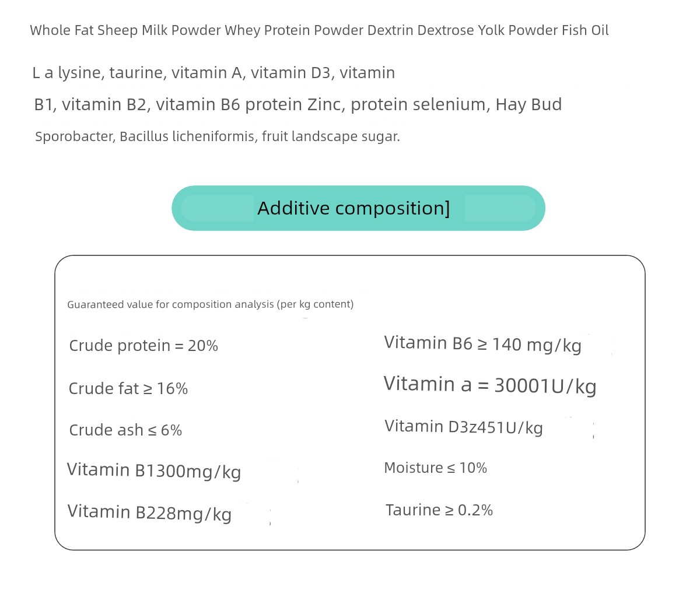700x604 pixels.
Task: Click the Whole Fat Sheep Milk Powder line
Action: click(319, 30)
